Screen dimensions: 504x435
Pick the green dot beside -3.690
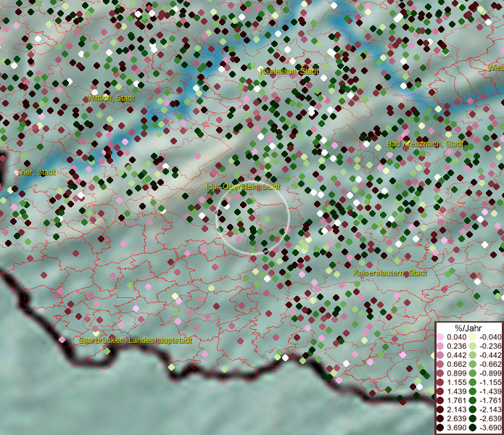pos(473,428)
